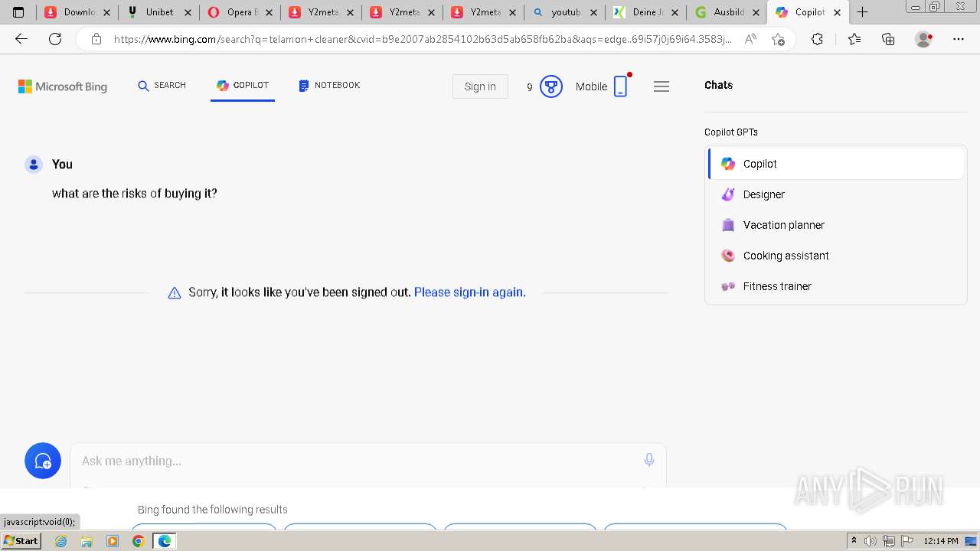
Task: Click the Chats heading
Action: point(718,85)
